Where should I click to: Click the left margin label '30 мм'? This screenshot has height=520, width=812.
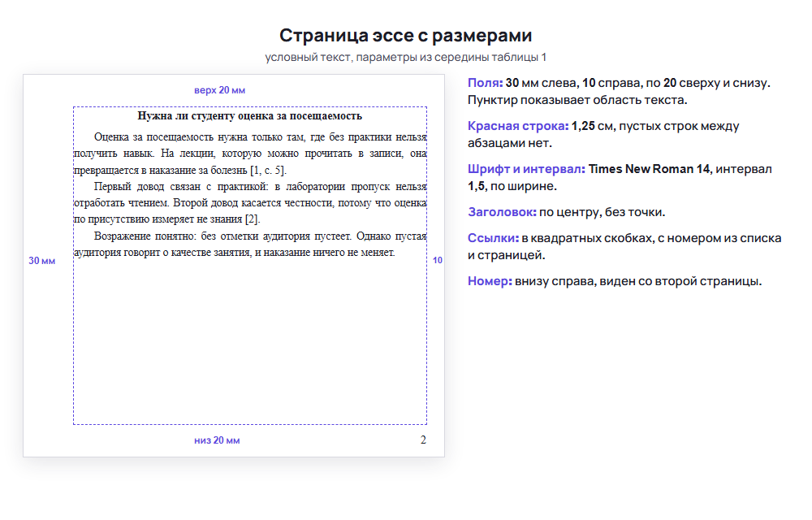click(x=42, y=261)
